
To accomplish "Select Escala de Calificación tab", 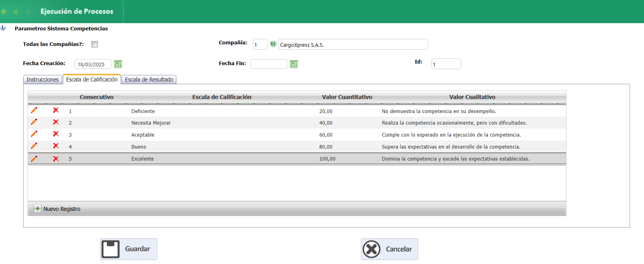I will pos(92,79).
